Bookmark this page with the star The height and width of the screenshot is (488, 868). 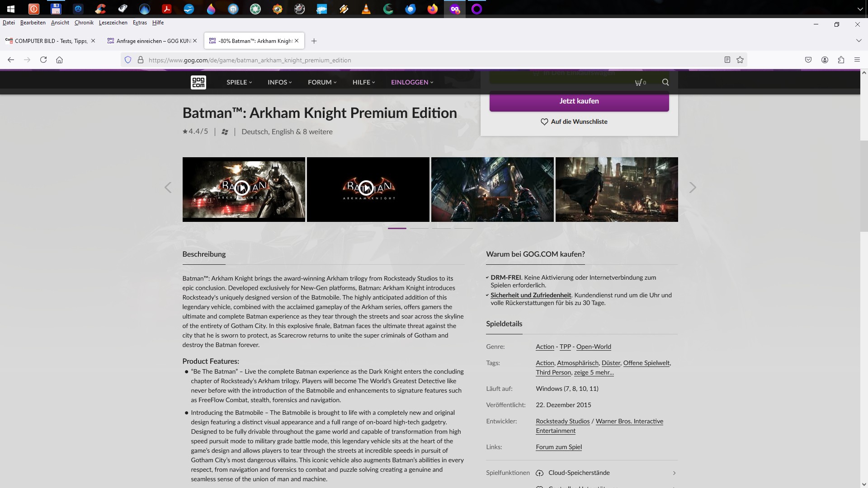pyautogui.click(x=740, y=60)
